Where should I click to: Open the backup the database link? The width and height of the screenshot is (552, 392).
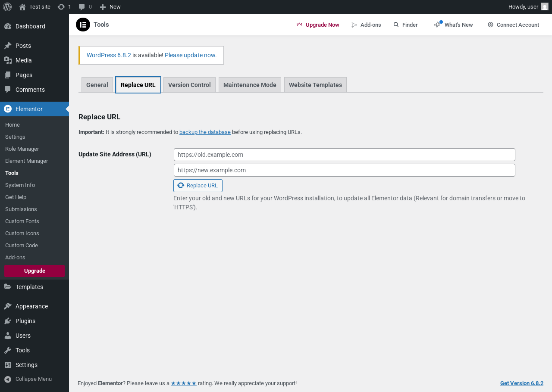pos(205,132)
